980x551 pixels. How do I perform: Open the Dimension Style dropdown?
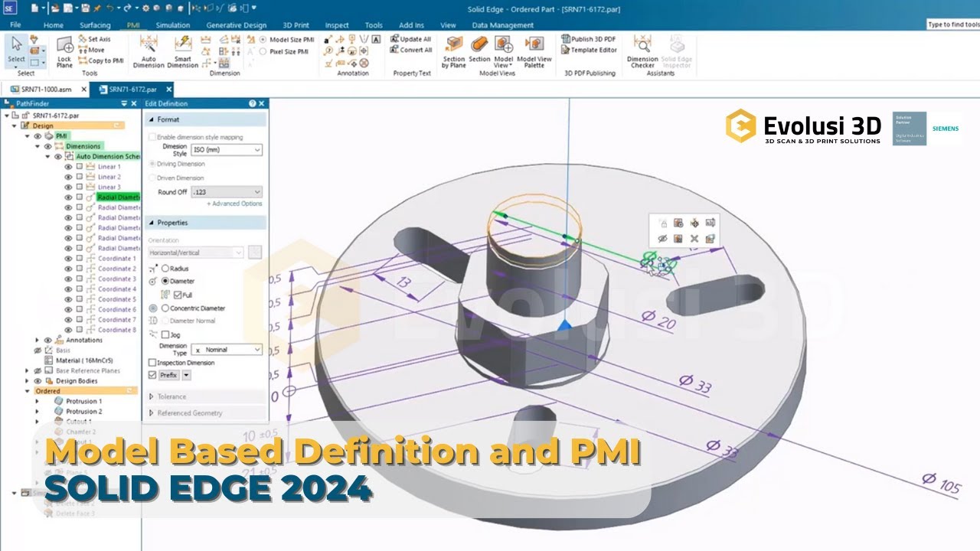(226, 150)
